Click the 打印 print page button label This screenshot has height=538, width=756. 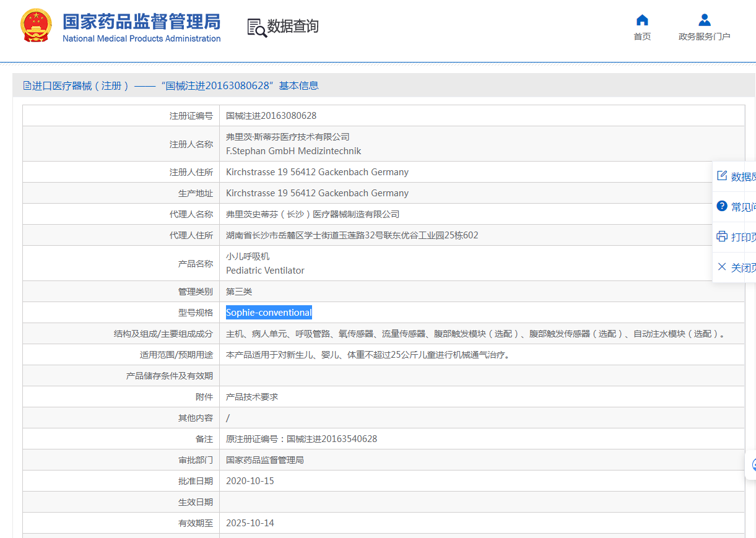pyautogui.click(x=743, y=237)
